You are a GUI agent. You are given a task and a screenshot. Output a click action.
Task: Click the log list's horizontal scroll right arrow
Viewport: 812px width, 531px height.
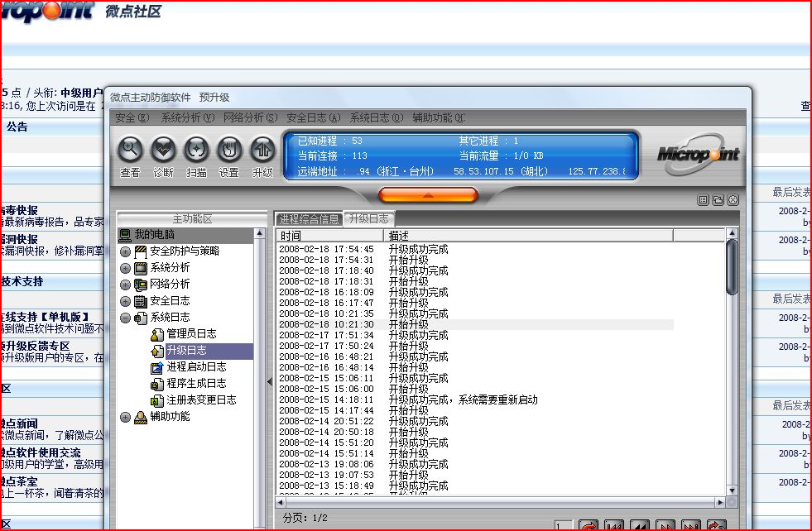point(720,502)
